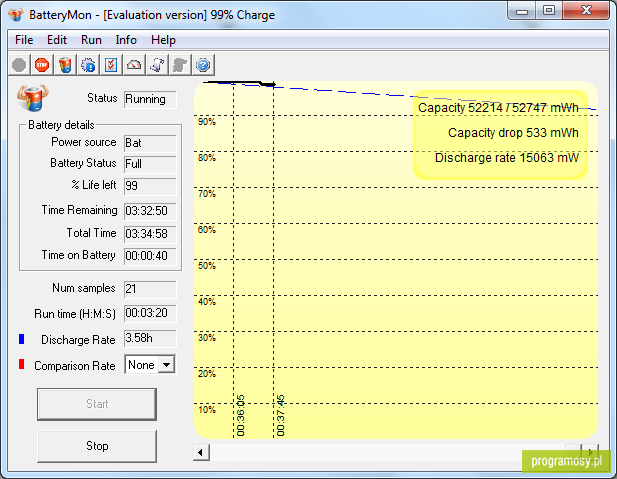Screen dimensions: 617x479
Task: Click the Num samples field showing 21
Action: coord(150,289)
